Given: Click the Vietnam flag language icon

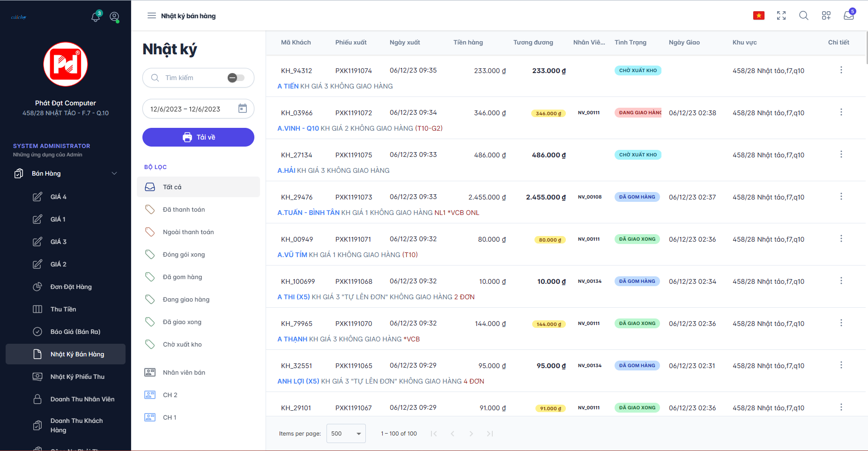Looking at the screenshot, I should [758, 16].
